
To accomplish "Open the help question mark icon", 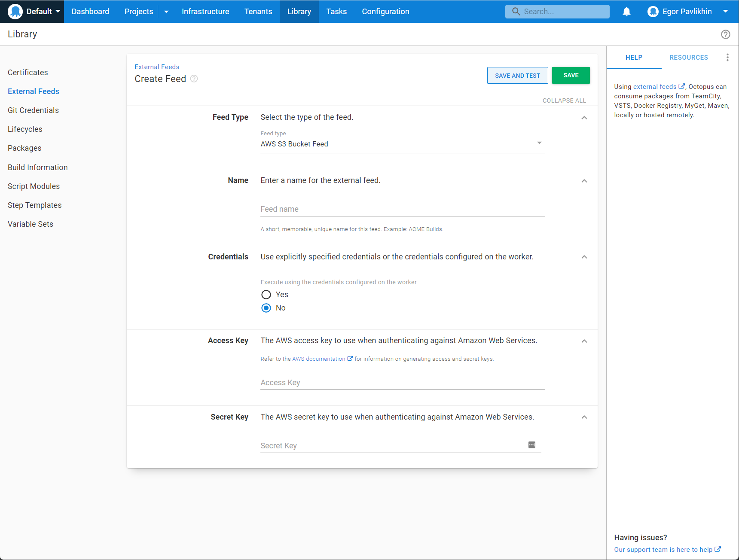I will (x=725, y=34).
